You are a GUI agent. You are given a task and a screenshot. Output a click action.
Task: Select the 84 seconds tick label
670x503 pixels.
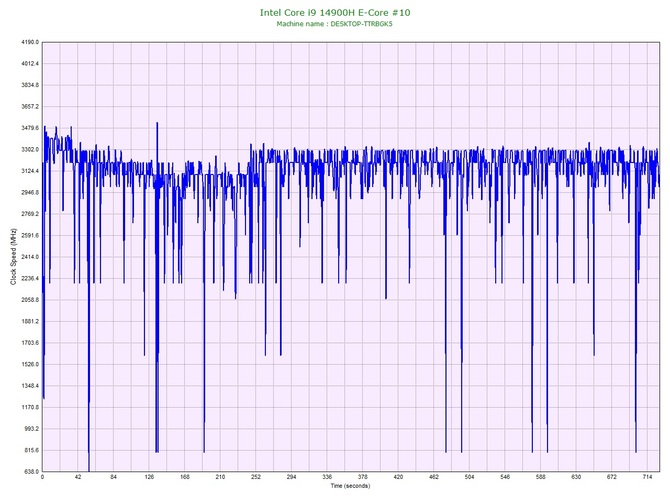click(113, 477)
